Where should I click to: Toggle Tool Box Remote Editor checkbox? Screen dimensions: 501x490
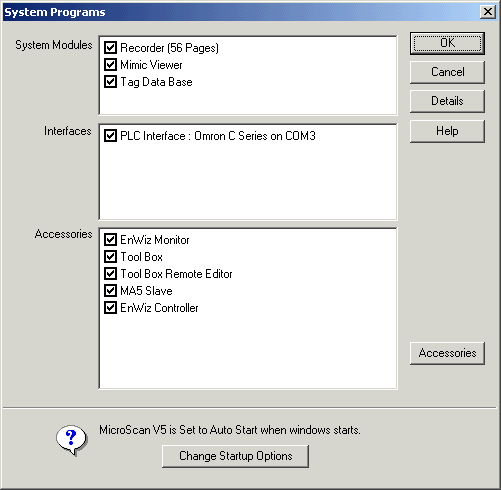[110, 274]
